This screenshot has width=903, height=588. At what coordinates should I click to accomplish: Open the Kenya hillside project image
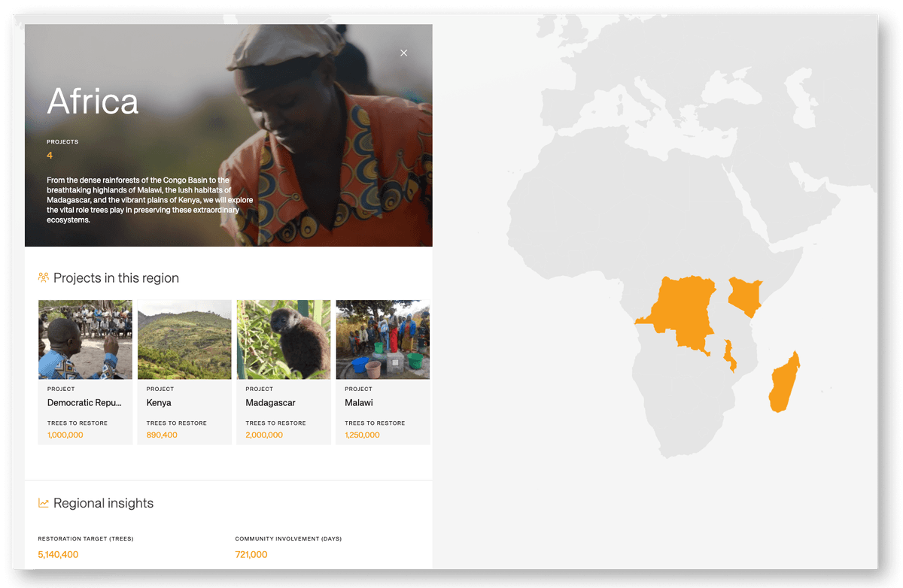click(x=184, y=339)
